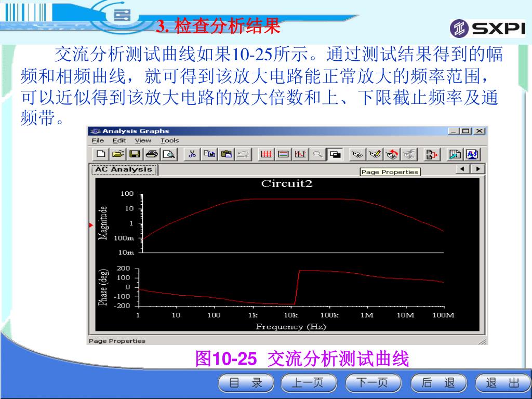Open a file with the folder icon
The image size is (532, 399).
pos(118,154)
